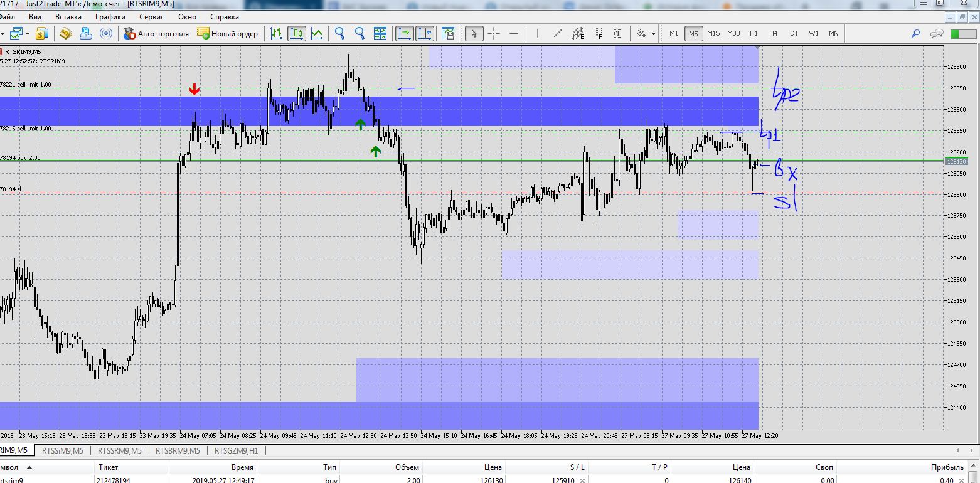Viewport: 980px width, 483px height.
Task: Remove stop loss with the S / L cross
Action: [582, 480]
